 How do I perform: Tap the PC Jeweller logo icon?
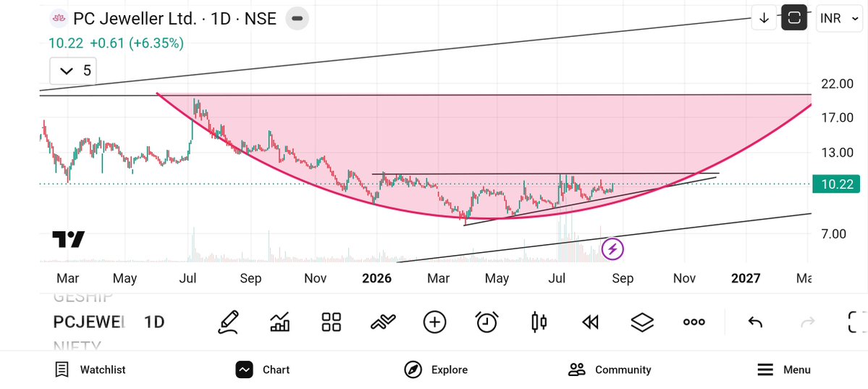click(58, 18)
